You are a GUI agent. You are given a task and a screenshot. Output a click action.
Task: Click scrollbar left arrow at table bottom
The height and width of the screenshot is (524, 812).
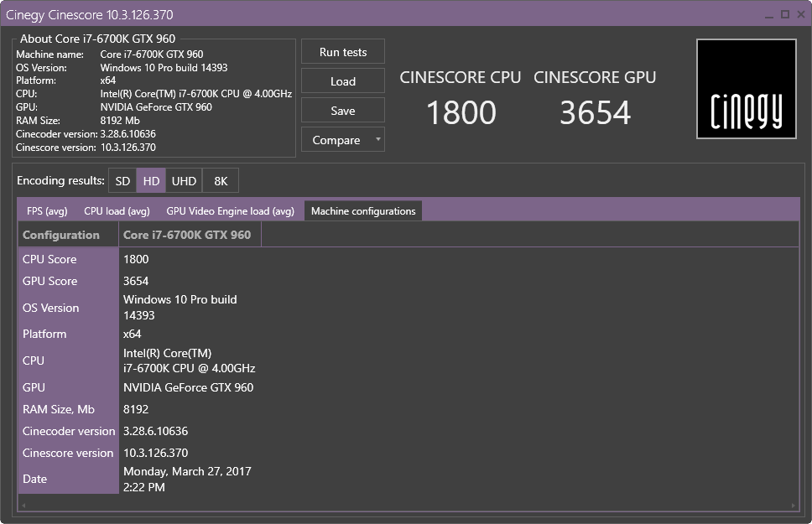(23, 506)
